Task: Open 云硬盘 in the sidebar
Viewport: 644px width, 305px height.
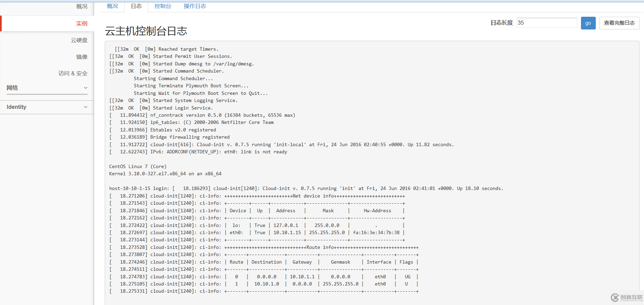Action: [x=79, y=40]
